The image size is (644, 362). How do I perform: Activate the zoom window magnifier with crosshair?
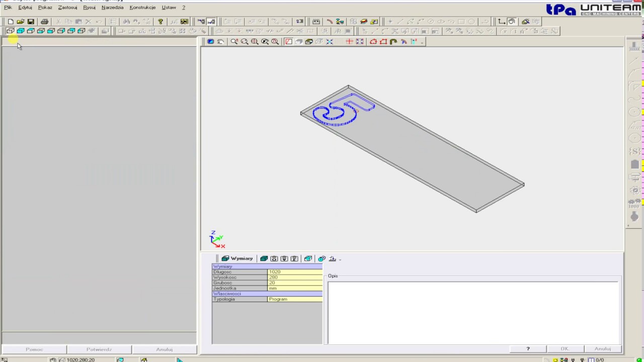tap(255, 42)
